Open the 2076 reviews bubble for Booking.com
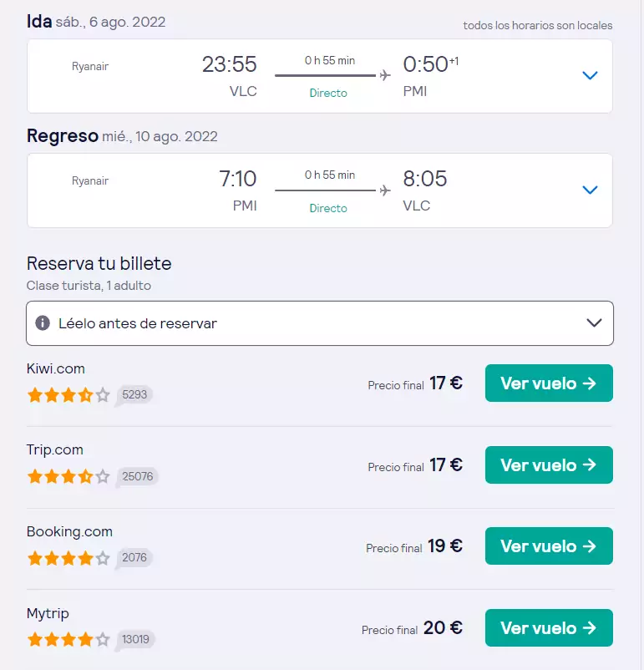 [x=134, y=558]
